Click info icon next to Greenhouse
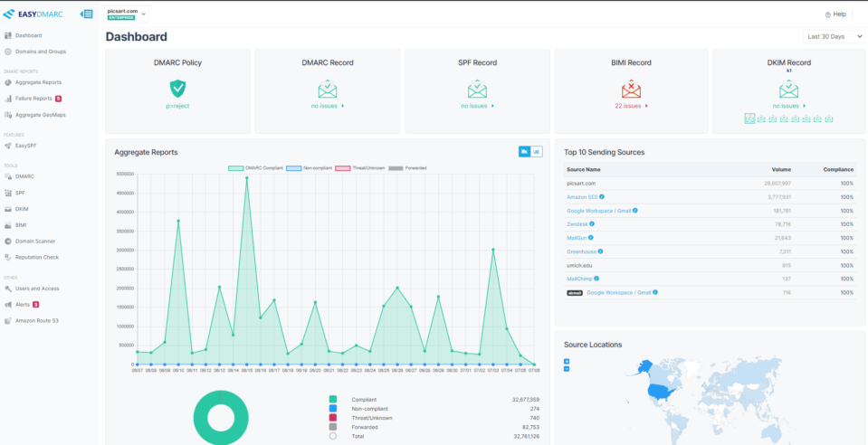 [601, 251]
